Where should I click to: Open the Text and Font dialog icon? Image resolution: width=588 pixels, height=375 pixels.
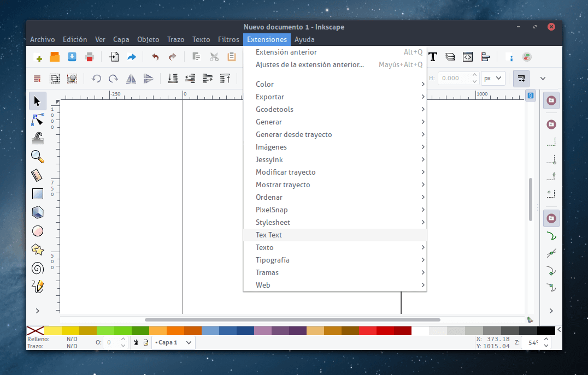point(433,57)
